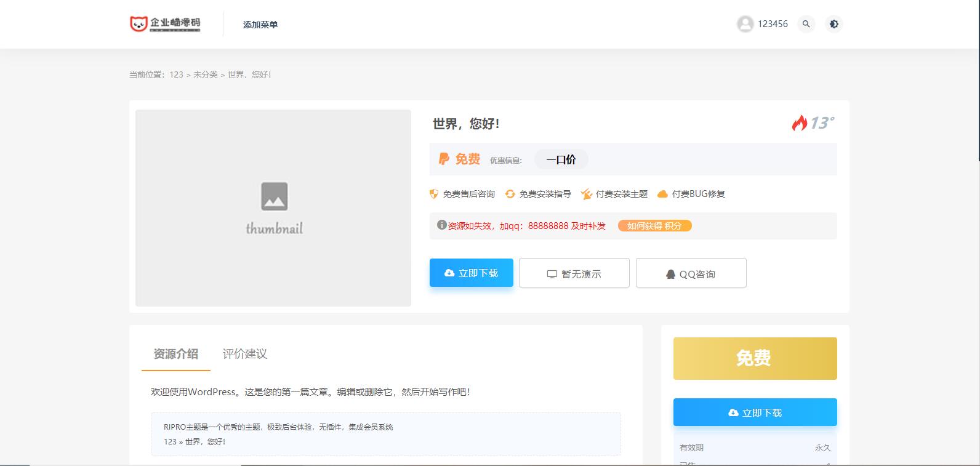Screen dimensions: 980x466
Task: Click the flame popularity icon
Action: (x=799, y=123)
